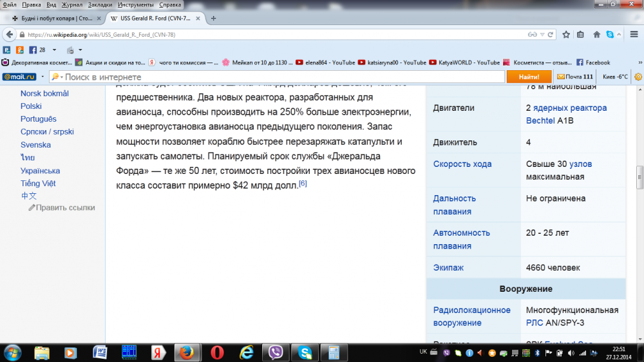The image size is (644, 362).
Task: Show bookmarks list icon
Action: coord(580,35)
